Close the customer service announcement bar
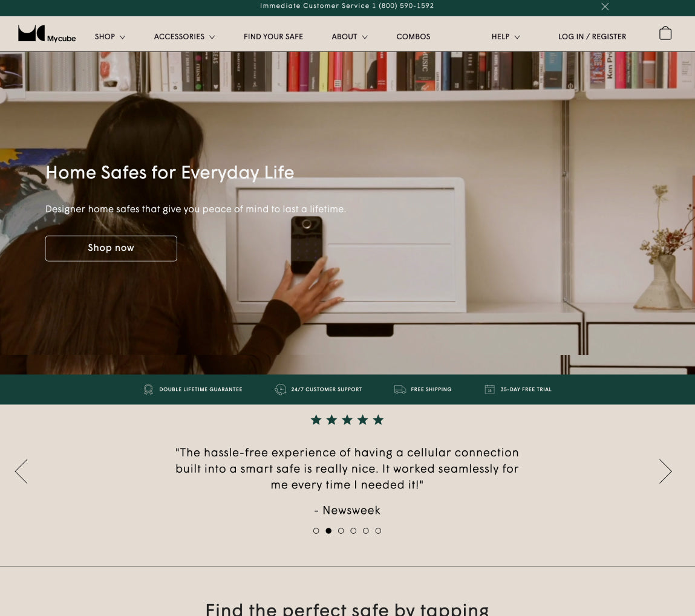 point(605,6)
